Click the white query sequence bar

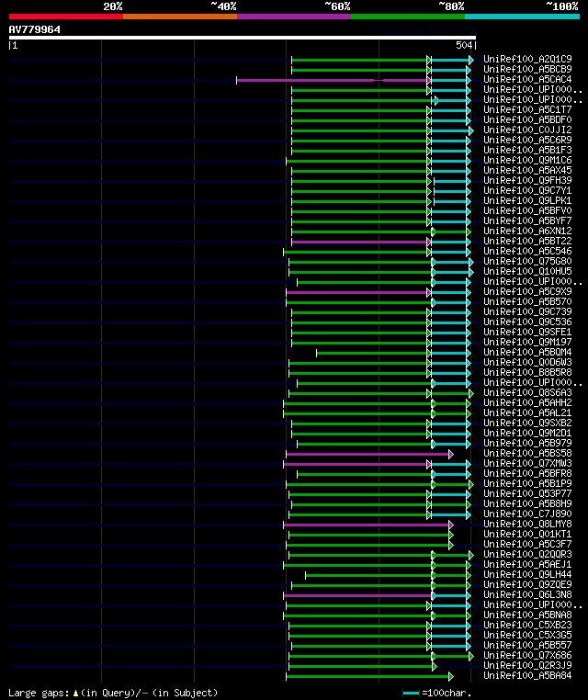[243, 38]
